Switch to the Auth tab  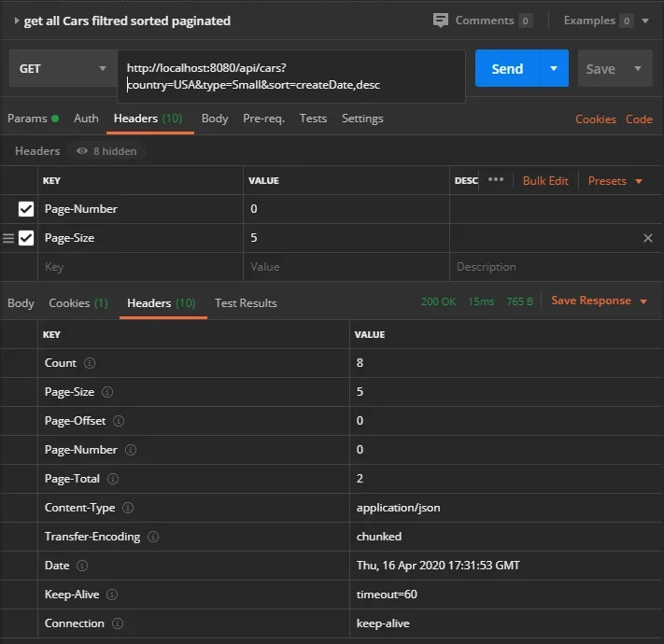[86, 119]
